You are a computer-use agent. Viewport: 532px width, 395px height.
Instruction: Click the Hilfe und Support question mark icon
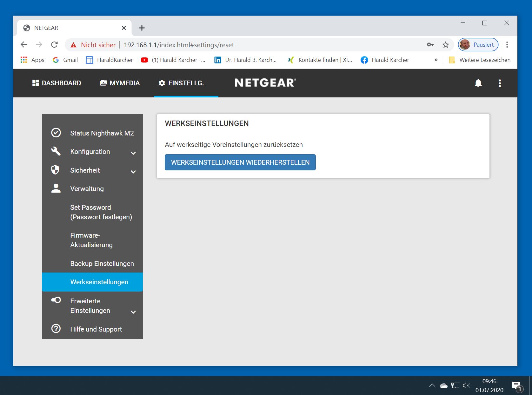pyautogui.click(x=56, y=329)
